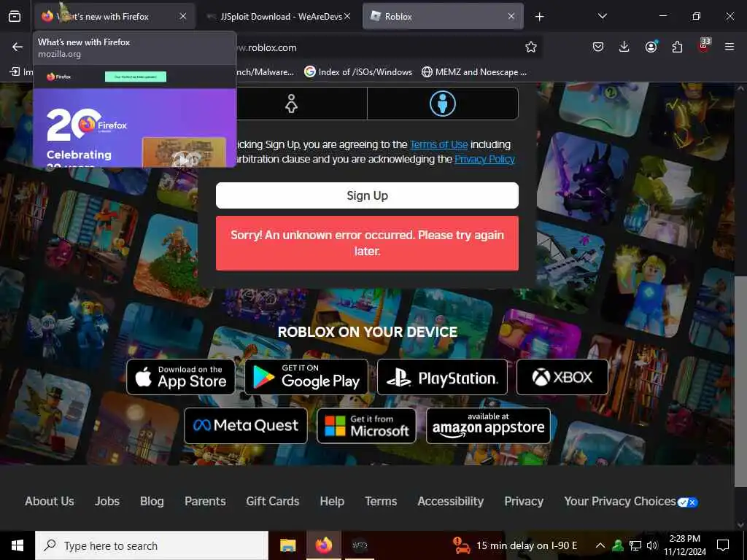Select the Roblox tab
Image resolution: width=747 pixels, height=560 pixels.
(x=443, y=17)
